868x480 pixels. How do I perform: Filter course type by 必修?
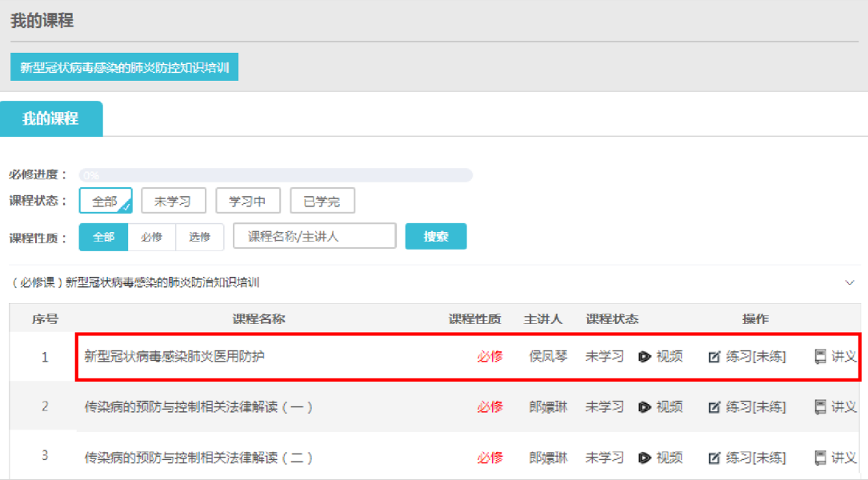click(151, 237)
